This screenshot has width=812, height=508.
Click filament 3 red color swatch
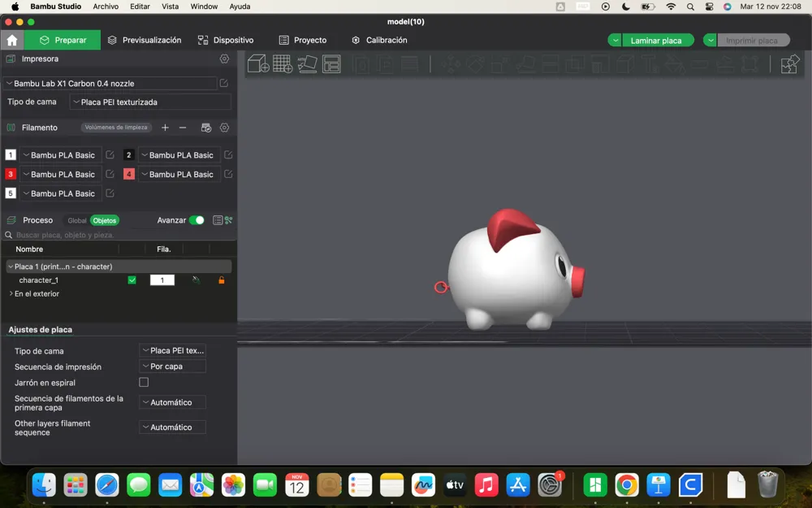(x=11, y=174)
